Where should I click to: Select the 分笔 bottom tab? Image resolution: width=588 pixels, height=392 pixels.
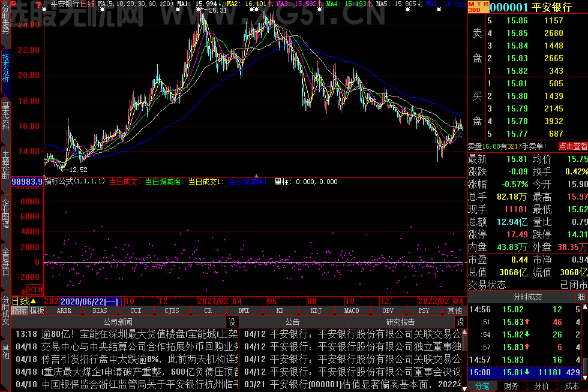click(482, 387)
